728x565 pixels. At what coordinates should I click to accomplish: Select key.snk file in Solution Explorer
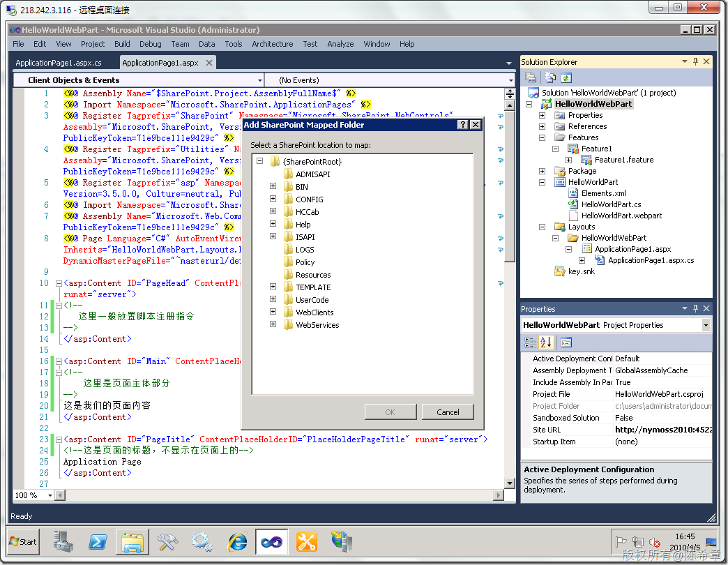click(x=582, y=271)
